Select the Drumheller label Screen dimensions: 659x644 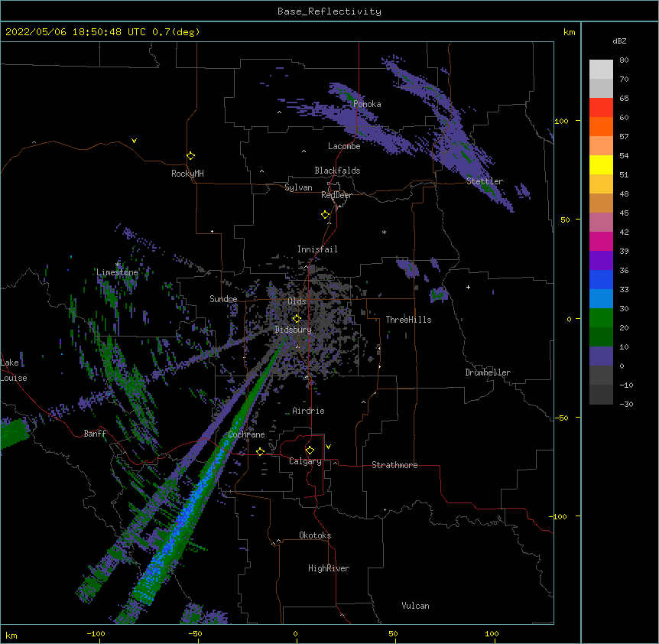[488, 372]
